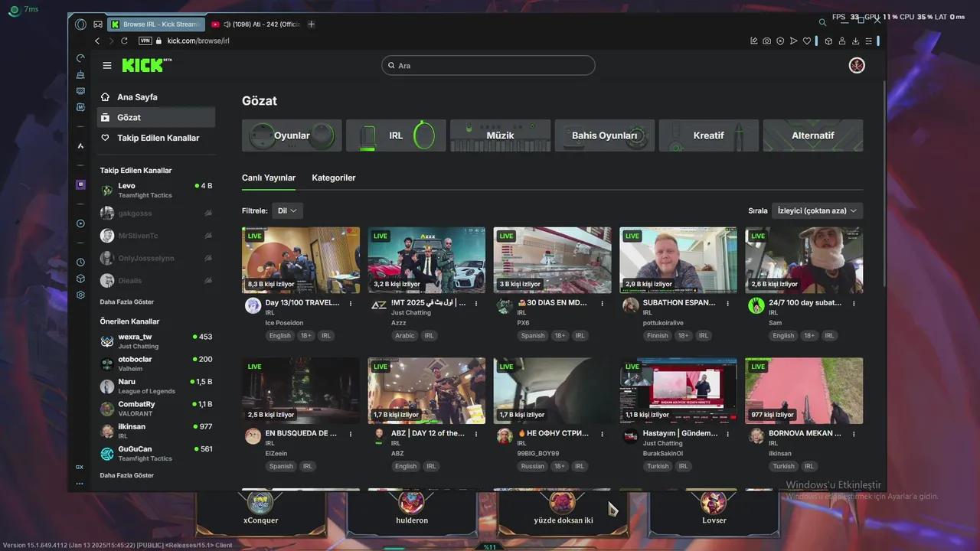
Task: Open the browser profile icon in toolbar
Action: tap(842, 41)
